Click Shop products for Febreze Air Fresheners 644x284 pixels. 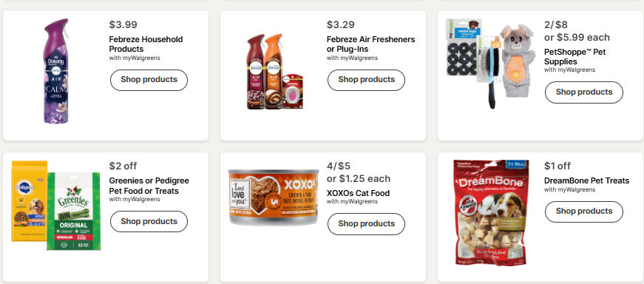366,80
